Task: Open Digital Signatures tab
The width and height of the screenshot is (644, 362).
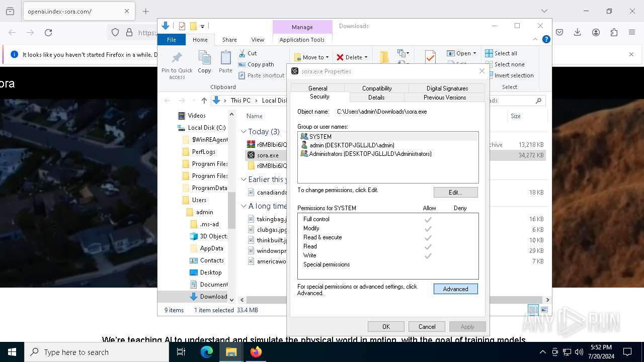Action: click(447, 88)
